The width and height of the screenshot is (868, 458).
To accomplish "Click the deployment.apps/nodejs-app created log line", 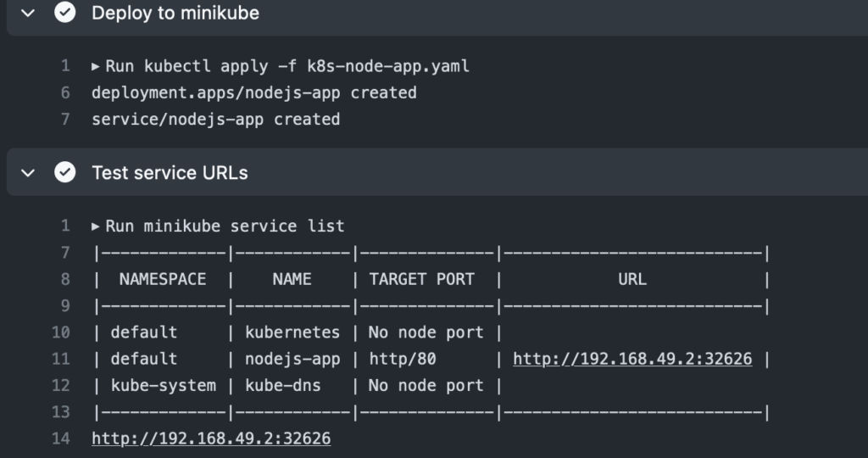I will (x=254, y=93).
